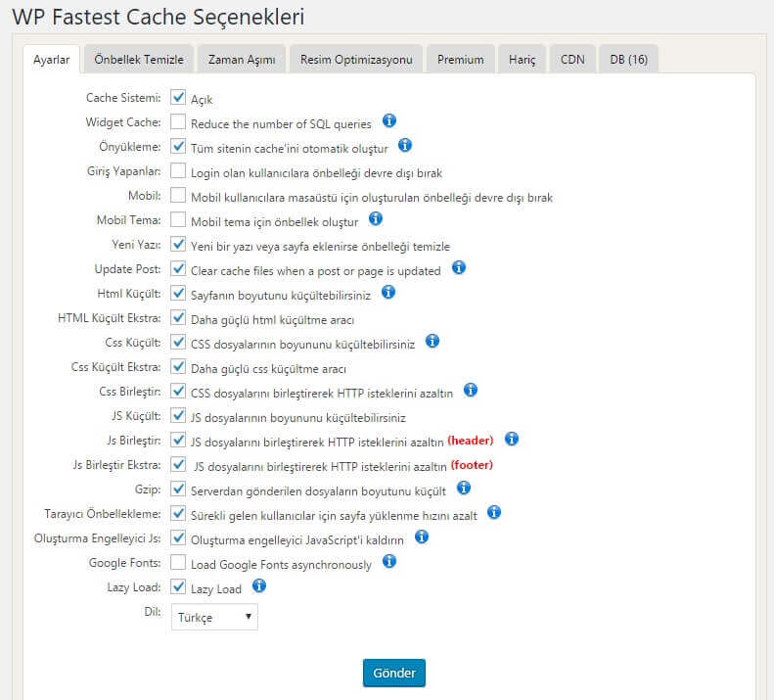Click 'Serverdan gönderilen dosyaların boyutunu küçült' text
The height and width of the screenshot is (700, 774).
pos(318,491)
